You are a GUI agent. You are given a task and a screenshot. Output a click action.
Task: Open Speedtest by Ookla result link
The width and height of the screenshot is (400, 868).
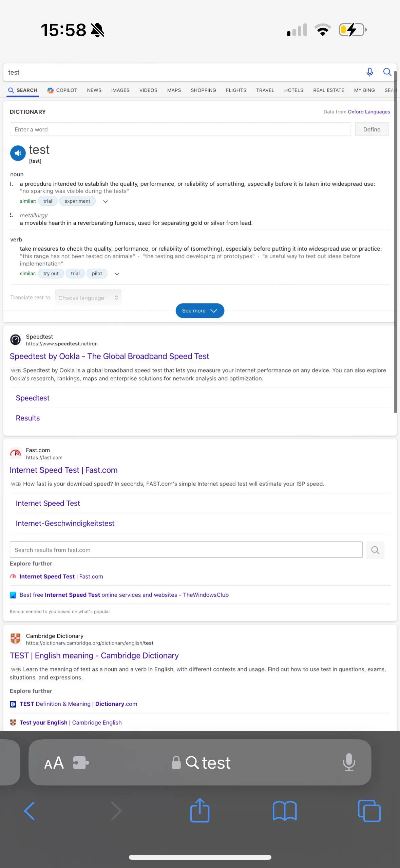pos(109,356)
